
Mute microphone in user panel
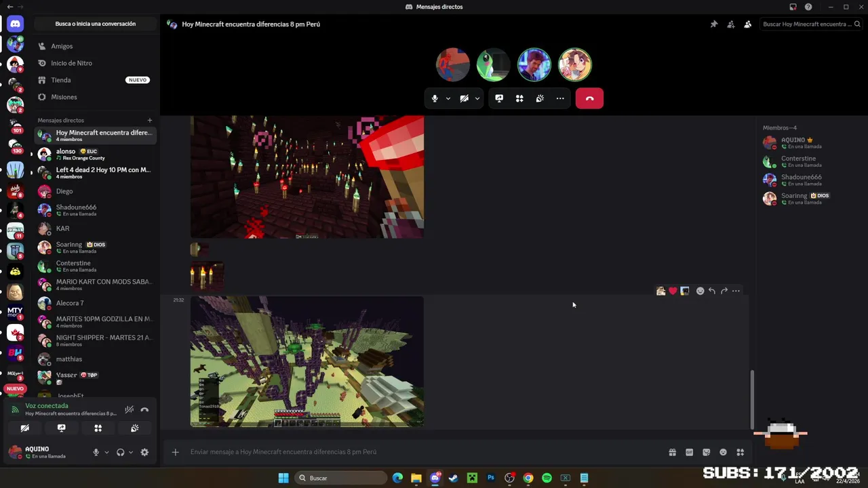96,452
